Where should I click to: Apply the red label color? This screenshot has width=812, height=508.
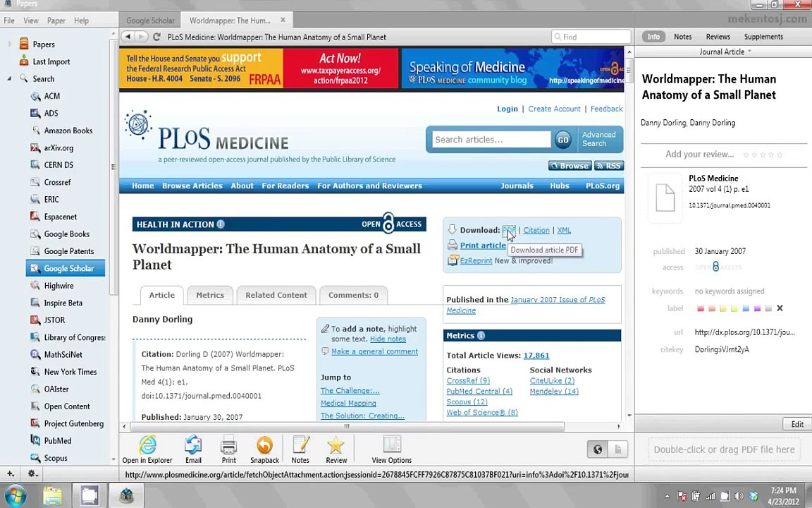[x=701, y=308]
